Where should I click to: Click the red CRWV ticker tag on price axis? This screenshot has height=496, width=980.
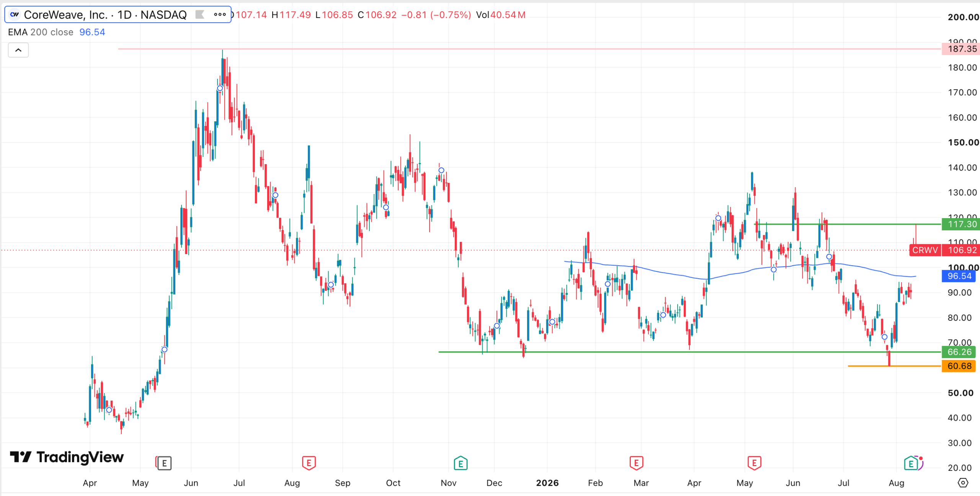(x=925, y=250)
